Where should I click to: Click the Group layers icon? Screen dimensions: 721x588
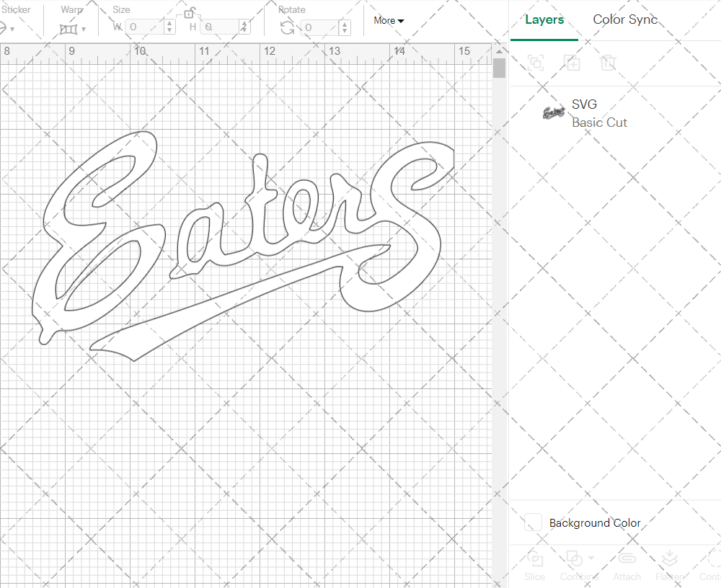[536, 62]
